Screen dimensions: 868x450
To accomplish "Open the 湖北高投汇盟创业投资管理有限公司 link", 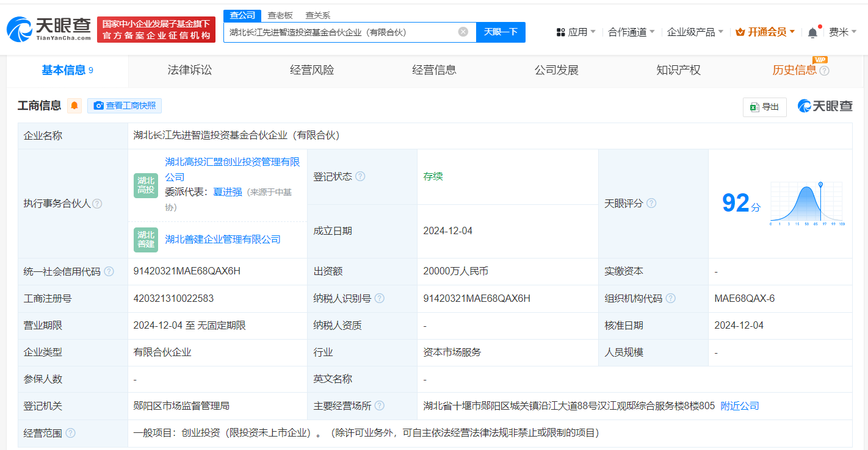I will pos(232,169).
